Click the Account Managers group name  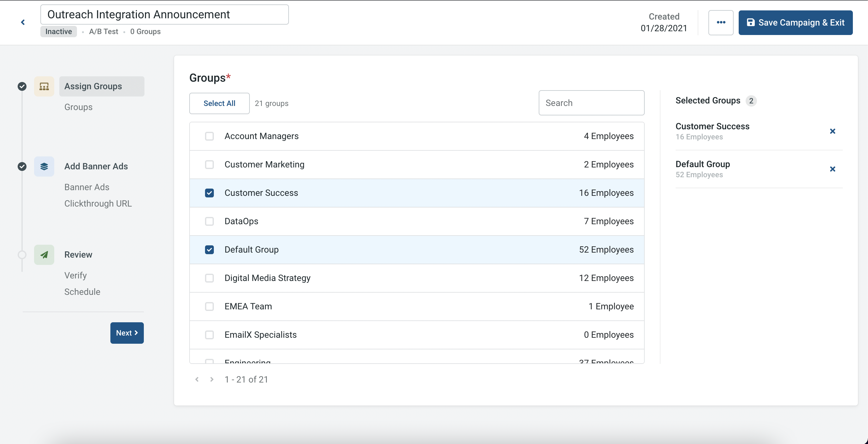click(261, 136)
